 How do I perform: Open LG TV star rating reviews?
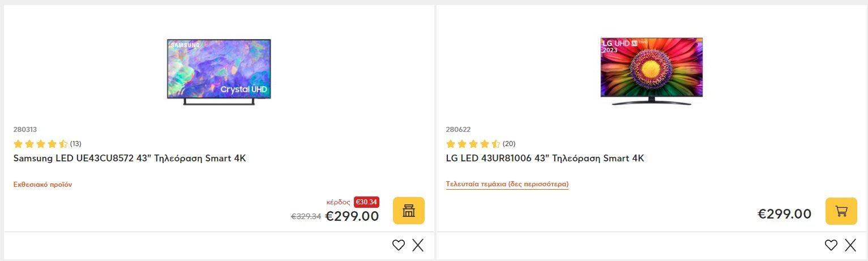pos(473,144)
